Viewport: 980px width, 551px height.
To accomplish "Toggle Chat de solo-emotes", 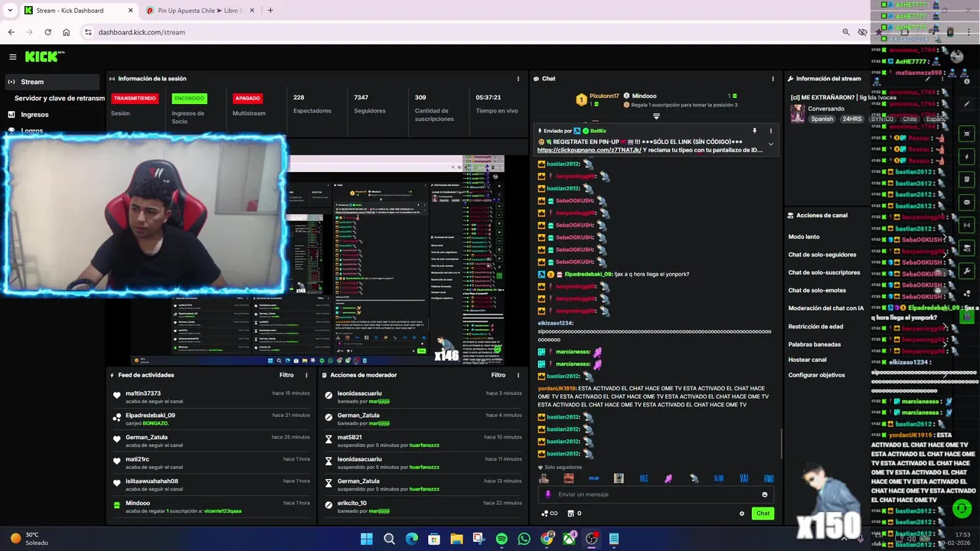I will click(817, 290).
